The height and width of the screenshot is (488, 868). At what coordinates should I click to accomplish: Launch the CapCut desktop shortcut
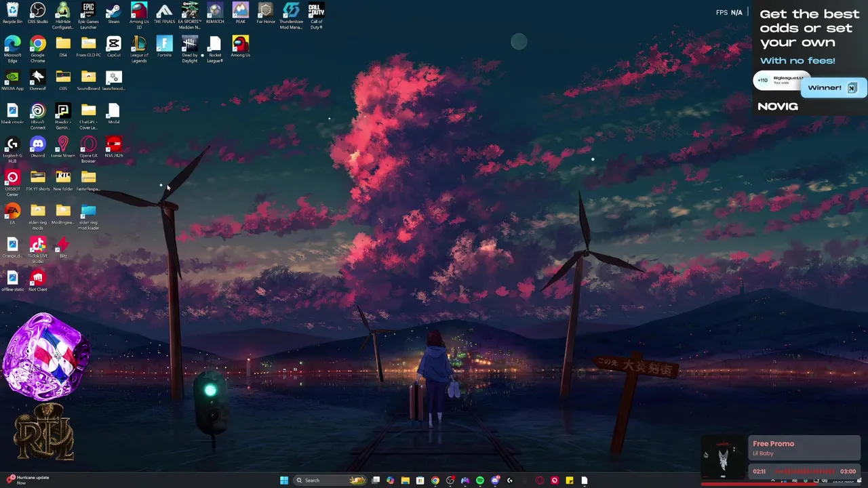(114, 47)
